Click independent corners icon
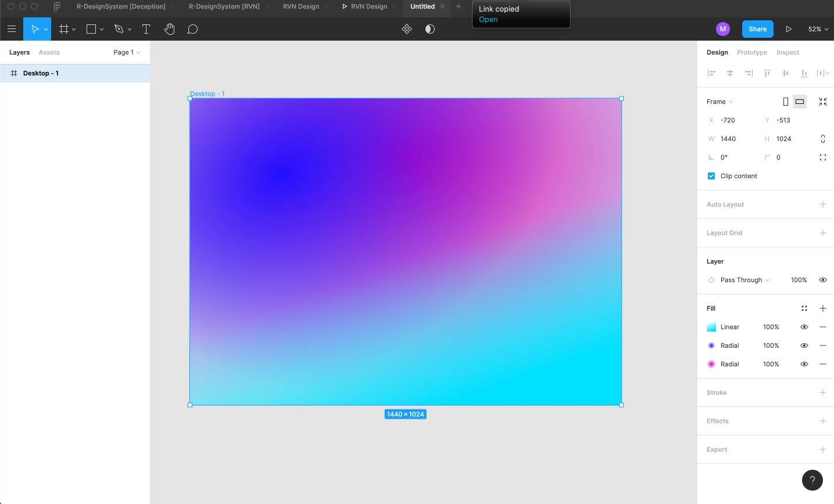 point(823,157)
